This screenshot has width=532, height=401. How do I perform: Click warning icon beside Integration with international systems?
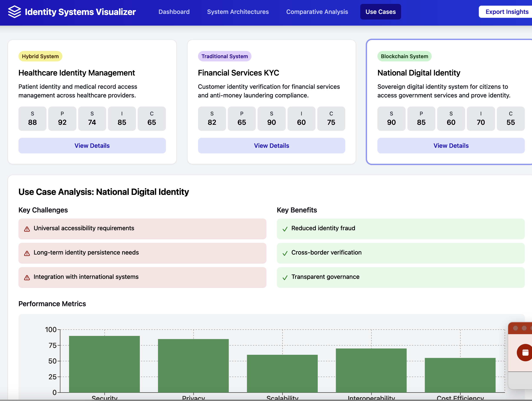tap(27, 278)
